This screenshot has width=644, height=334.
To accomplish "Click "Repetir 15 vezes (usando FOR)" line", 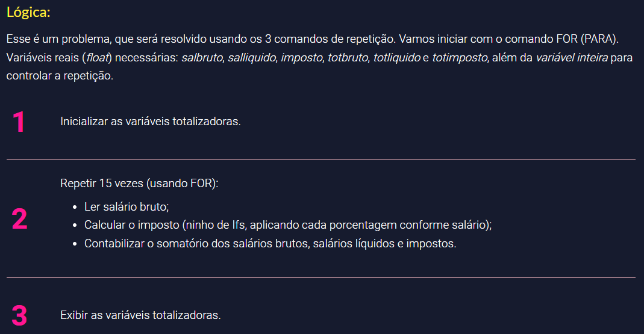I will click(x=139, y=183).
